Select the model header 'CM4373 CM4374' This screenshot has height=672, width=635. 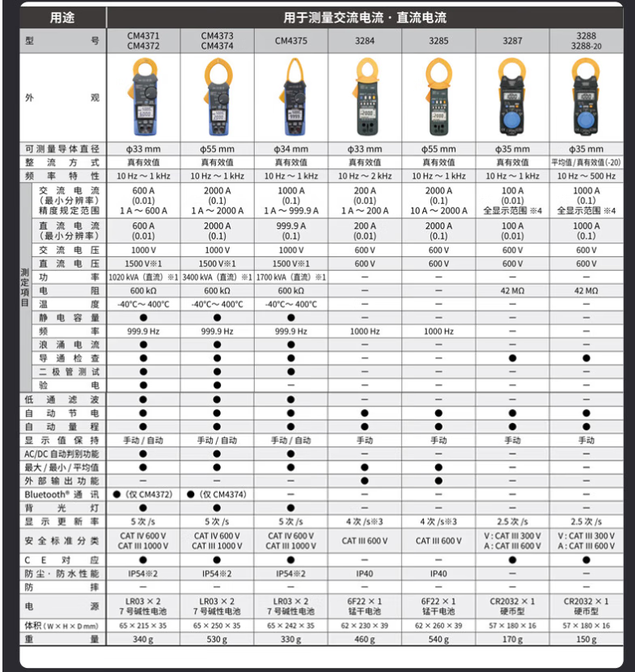click(x=218, y=40)
